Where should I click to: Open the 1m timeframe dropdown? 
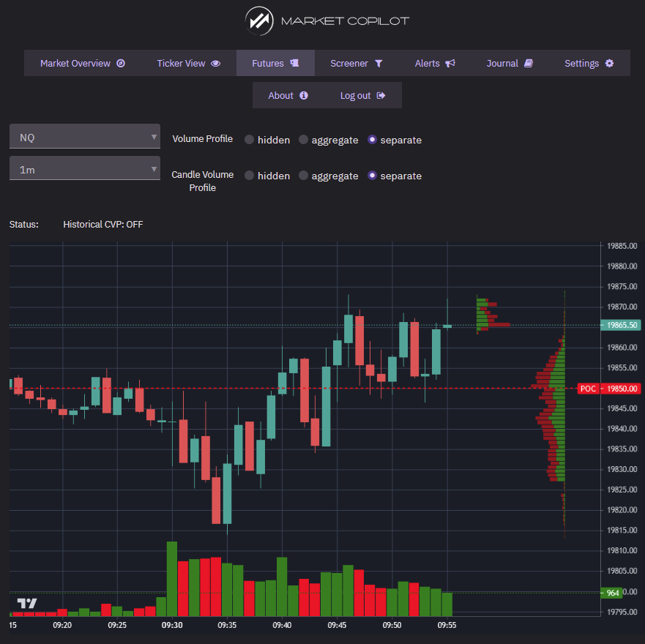85,168
